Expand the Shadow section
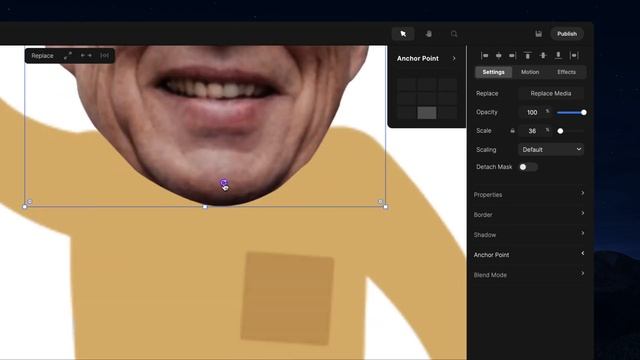 [x=529, y=234]
